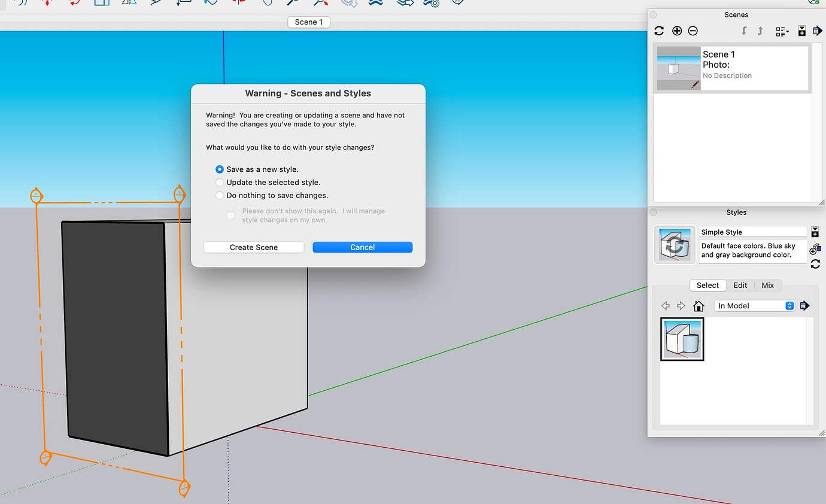Refresh the style using the circular arrows icon

click(815, 264)
